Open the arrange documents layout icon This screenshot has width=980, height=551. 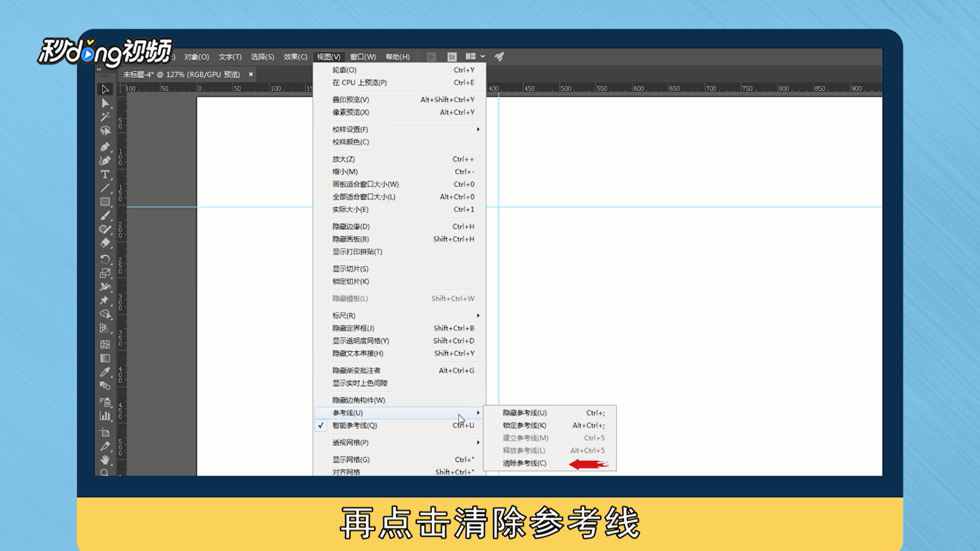(x=475, y=57)
